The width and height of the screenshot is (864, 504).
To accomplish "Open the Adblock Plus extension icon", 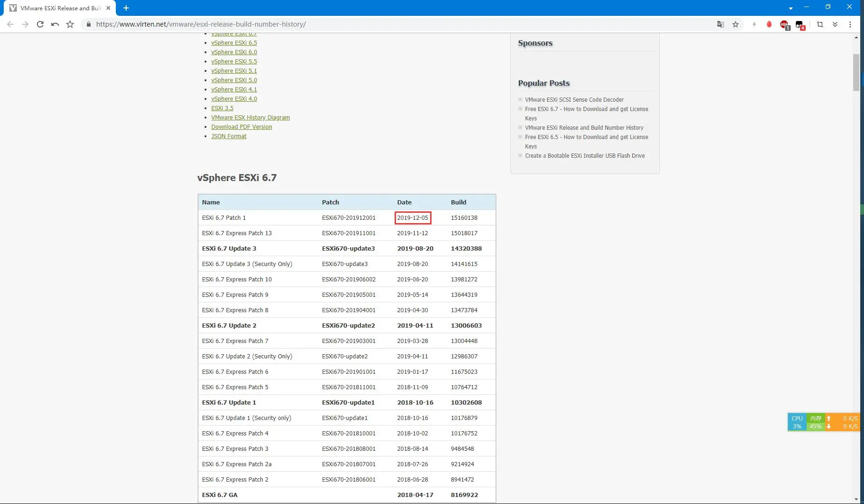I will point(784,25).
